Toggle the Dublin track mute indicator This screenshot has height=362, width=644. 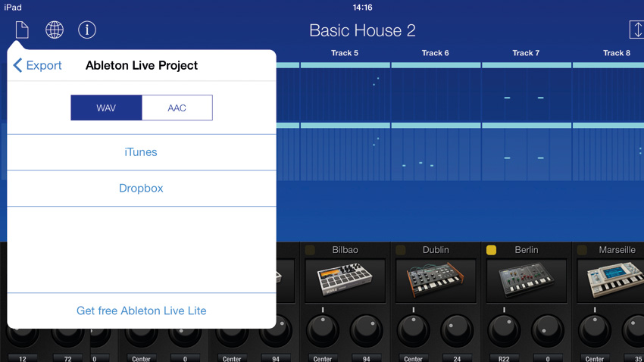pyautogui.click(x=401, y=250)
